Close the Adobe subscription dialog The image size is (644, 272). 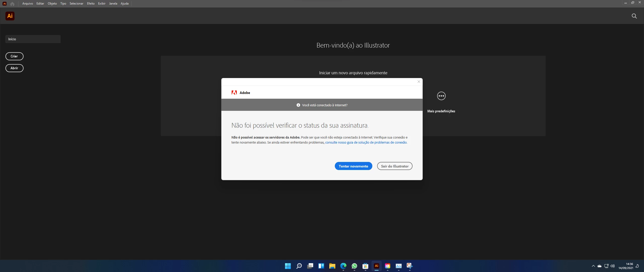419,82
